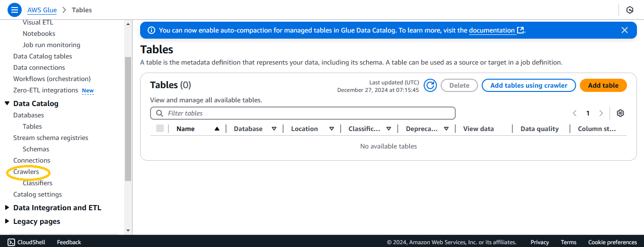Open table preferences gear icon
The width and height of the screenshot is (644, 247).
tap(620, 113)
